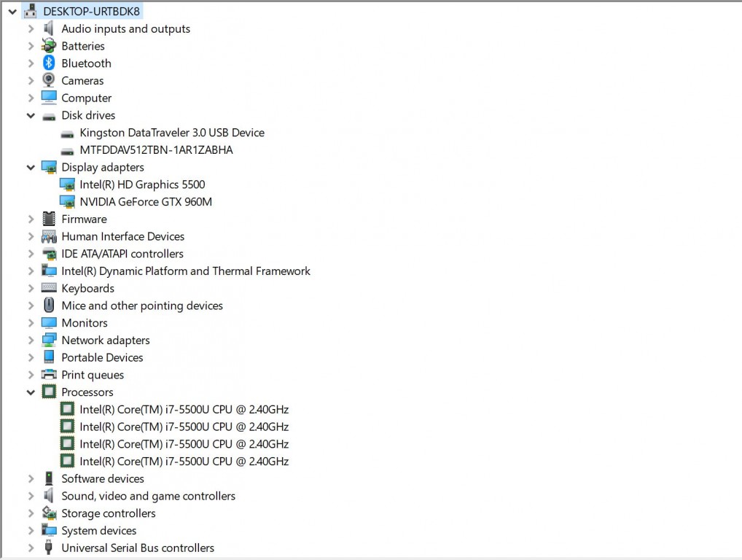The height and width of the screenshot is (560, 742).
Task: Click the Processors chip icon
Action: [49, 392]
